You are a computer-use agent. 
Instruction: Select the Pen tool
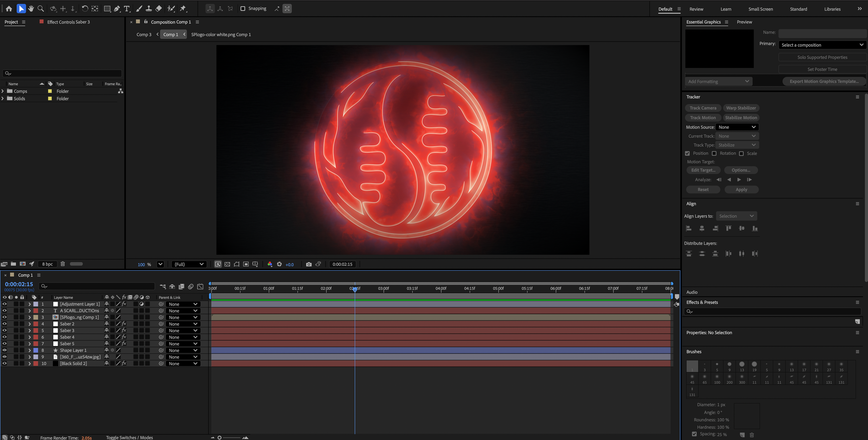point(117,9)
